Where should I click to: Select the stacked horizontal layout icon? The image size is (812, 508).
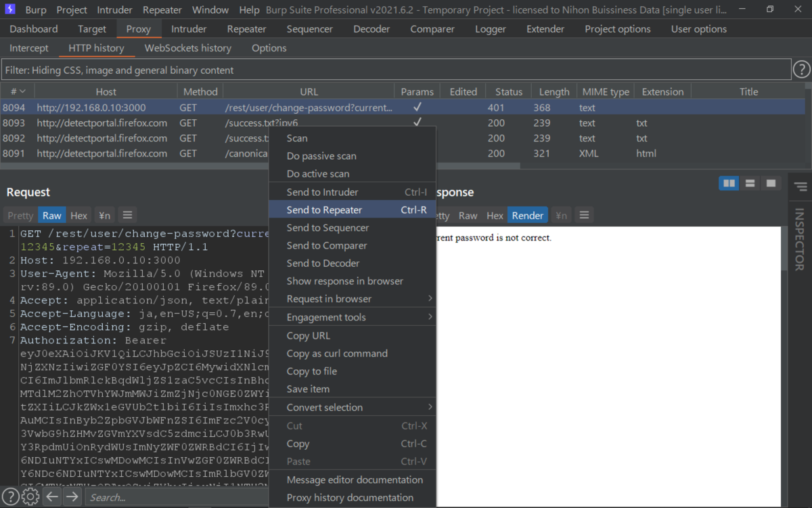750,183
